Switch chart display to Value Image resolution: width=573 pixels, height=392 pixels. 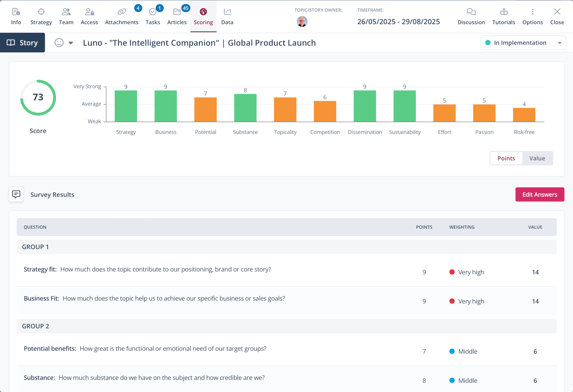tap(537, 158)
